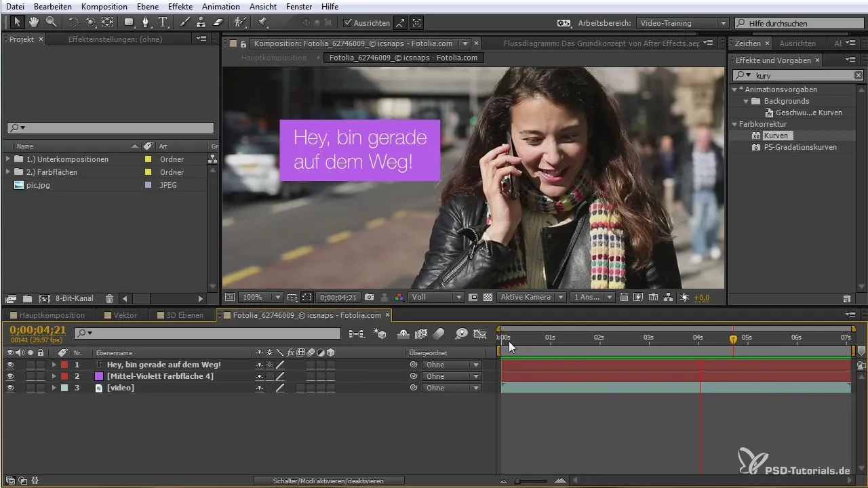This screenshot has height=488, width=868.
Task: Open the Effekte menu
Action: (180, 7)
